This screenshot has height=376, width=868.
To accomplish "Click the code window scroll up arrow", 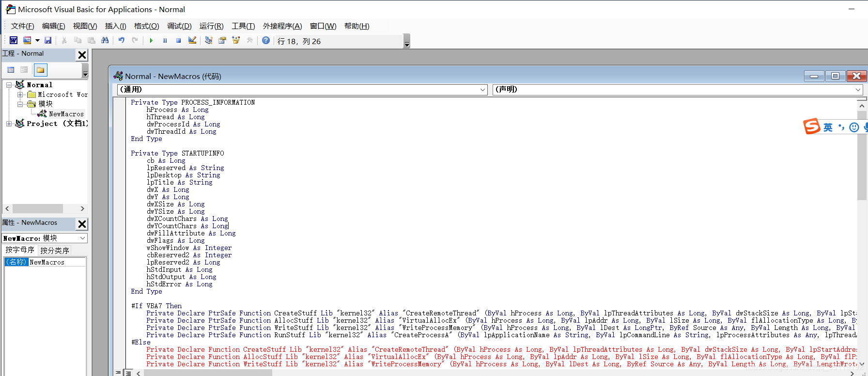I will click(862, 106).
